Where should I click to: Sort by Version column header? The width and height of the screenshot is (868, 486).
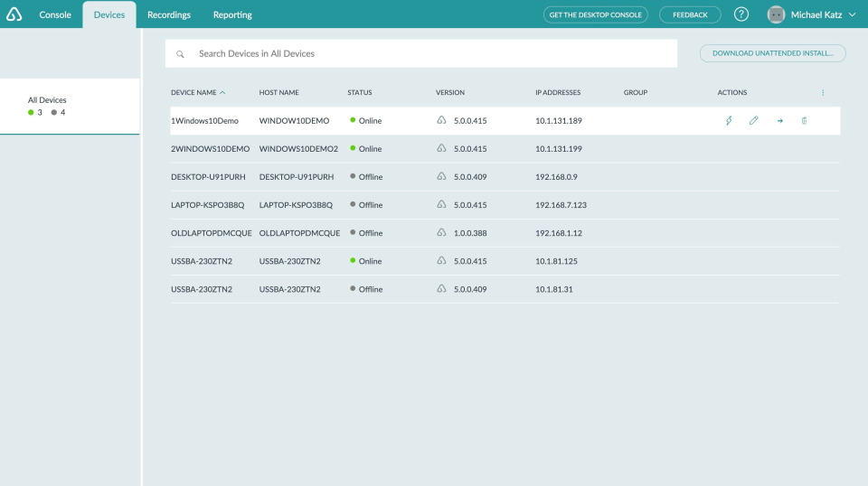point(450,92)
